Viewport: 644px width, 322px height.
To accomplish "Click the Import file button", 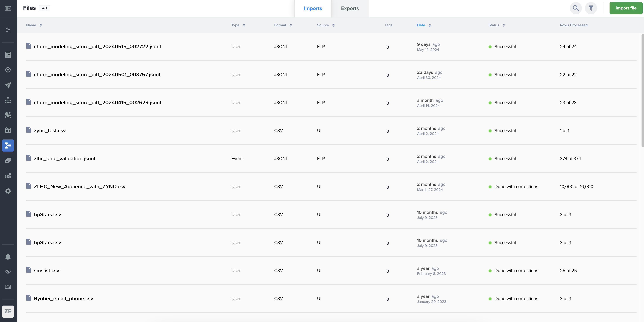I will point(625,8).
